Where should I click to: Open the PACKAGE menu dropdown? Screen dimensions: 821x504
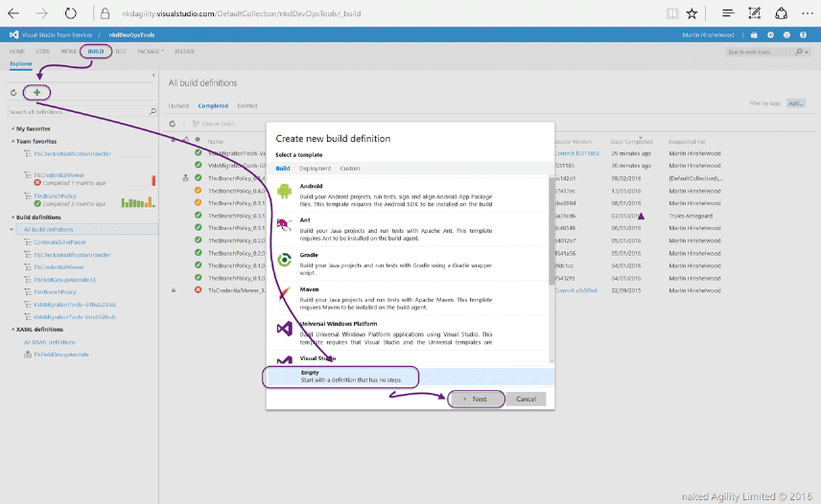click(x=151, y=51)
